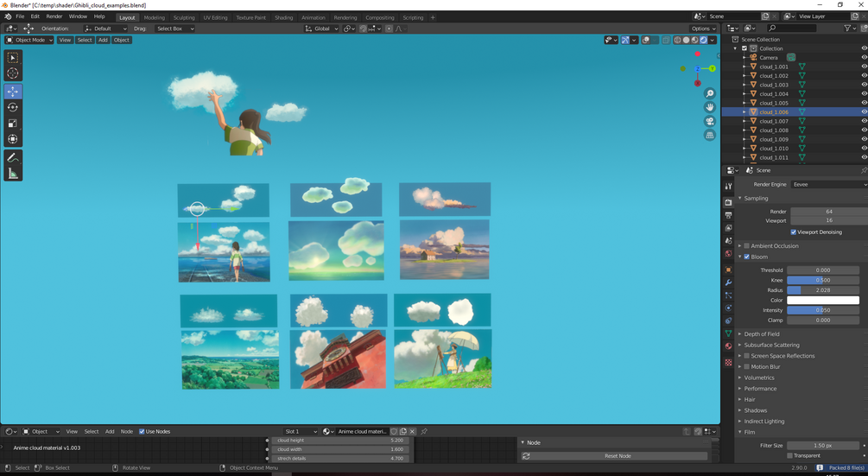This screenshot has height=476, width=868.
Task: Open the Render menu
Action: pyautogui.click(x=54, y=16)
